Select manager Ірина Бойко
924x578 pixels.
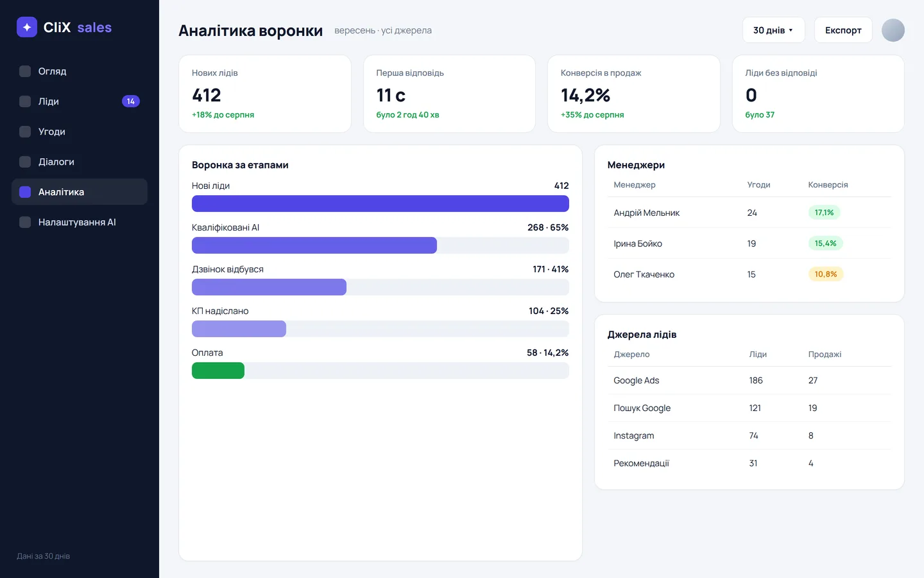coord(749,243)
